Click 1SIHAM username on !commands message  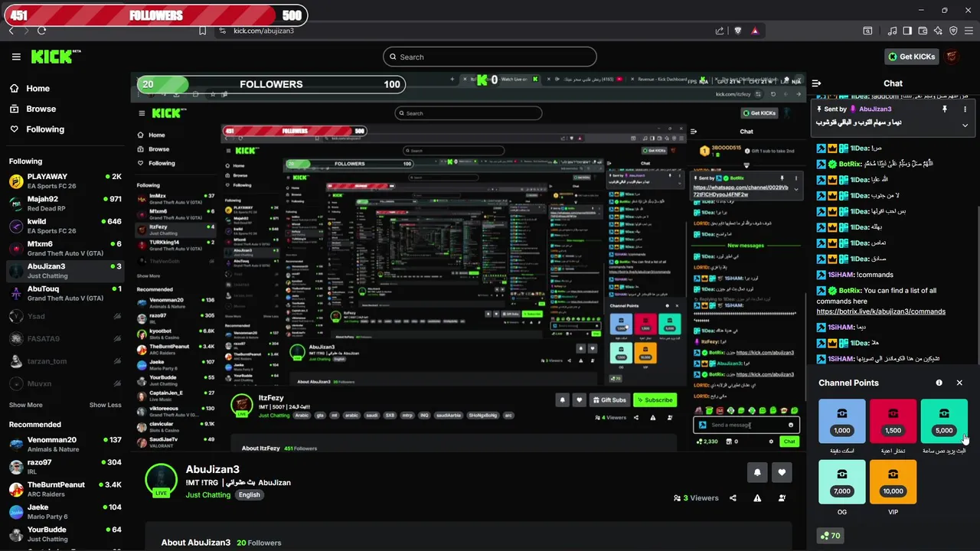840,275
